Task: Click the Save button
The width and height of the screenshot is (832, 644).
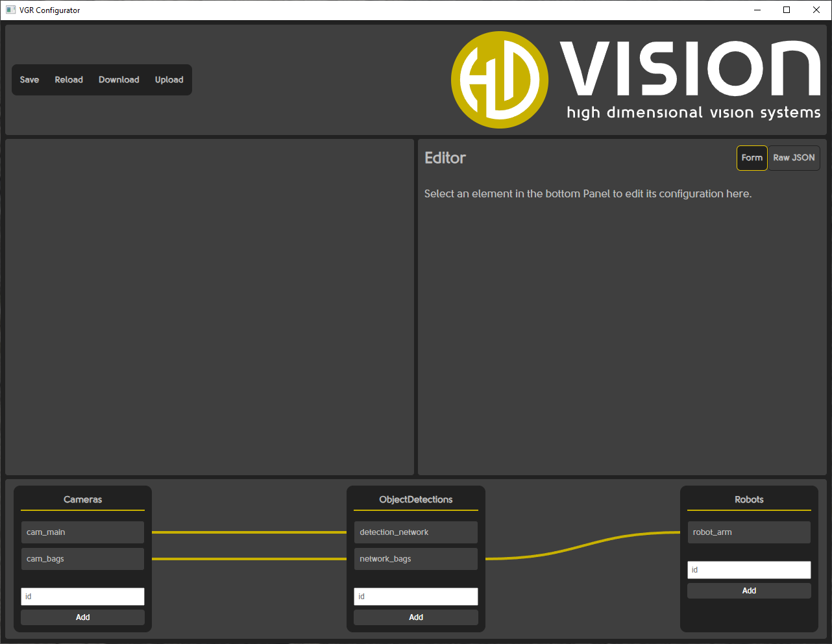Action: pyautogui.click(x=29, y=80)
